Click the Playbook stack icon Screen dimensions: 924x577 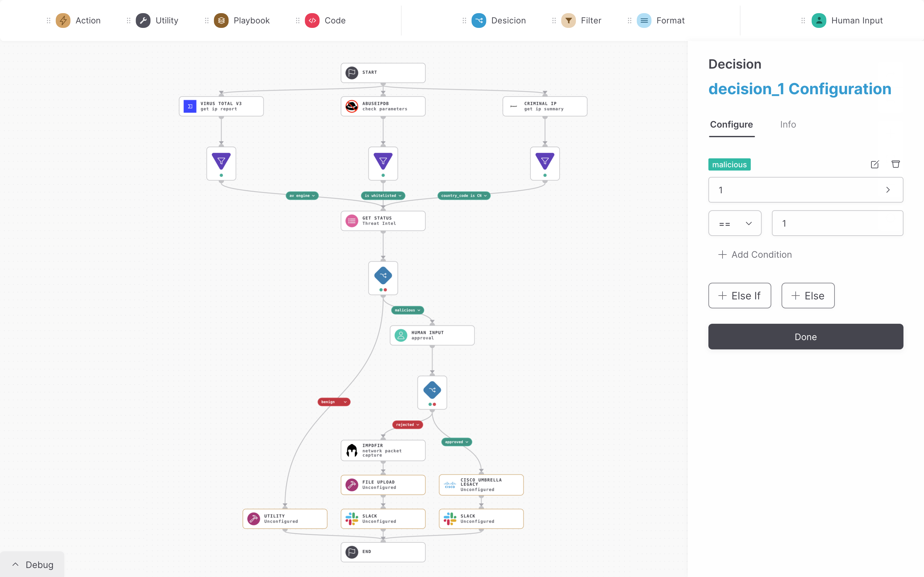click(x=221, y=21)
